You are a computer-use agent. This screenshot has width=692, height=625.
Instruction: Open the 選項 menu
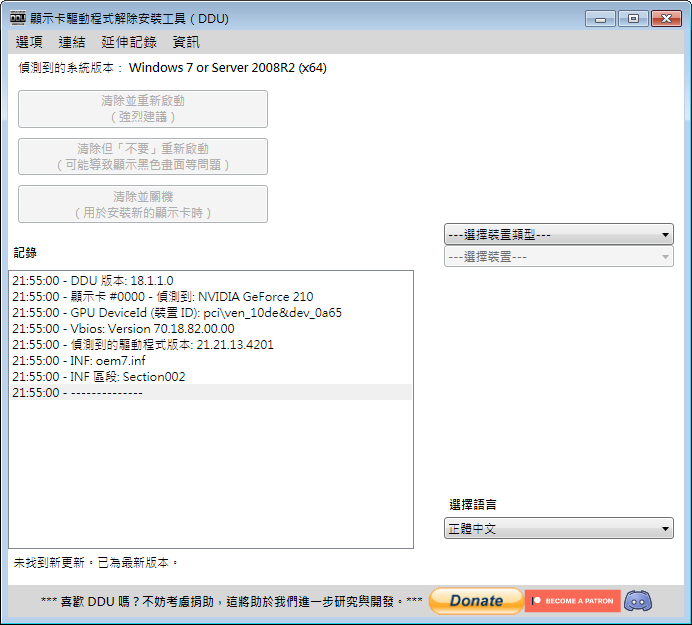(x=29, y=42)
